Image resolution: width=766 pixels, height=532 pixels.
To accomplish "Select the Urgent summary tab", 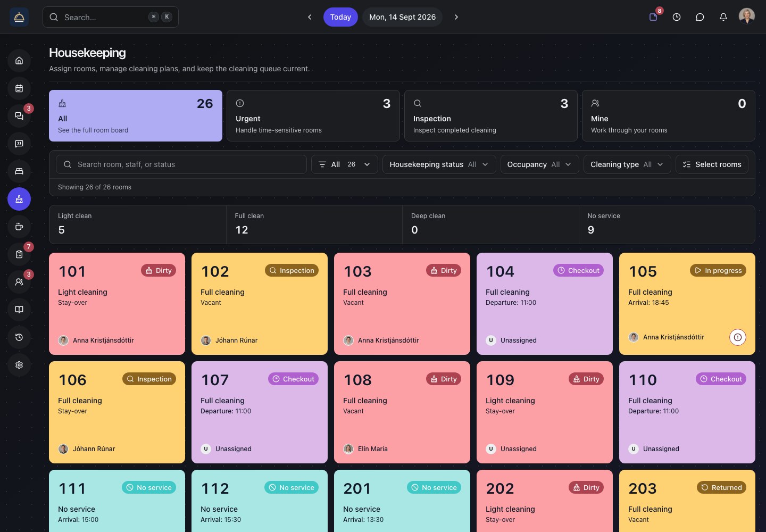I will click(313, 115).
